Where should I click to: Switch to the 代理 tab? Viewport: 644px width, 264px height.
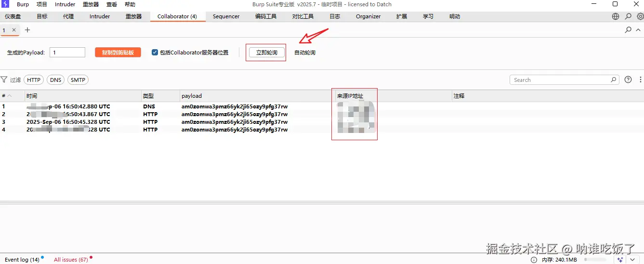coord(68,16)
